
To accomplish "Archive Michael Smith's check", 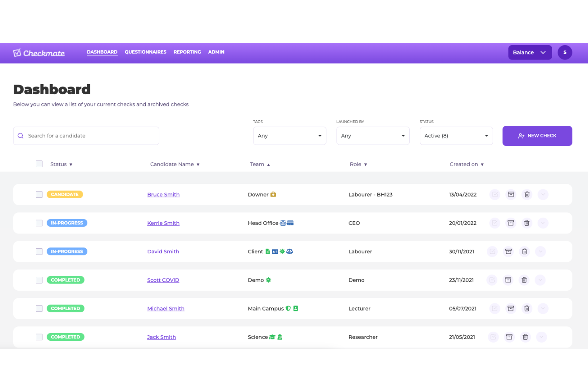I will pos(511,309).
